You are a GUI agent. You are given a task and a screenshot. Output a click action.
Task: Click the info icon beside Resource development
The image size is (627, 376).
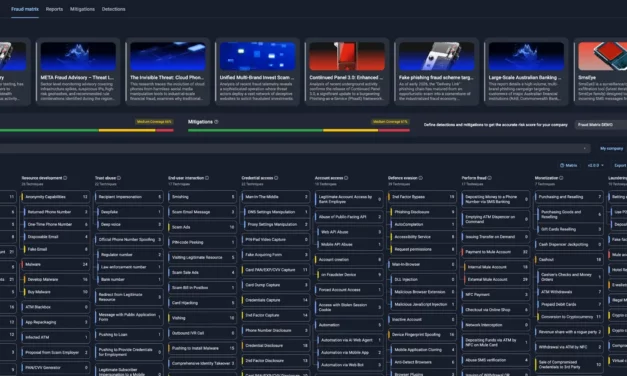click(x=65, y=178)
